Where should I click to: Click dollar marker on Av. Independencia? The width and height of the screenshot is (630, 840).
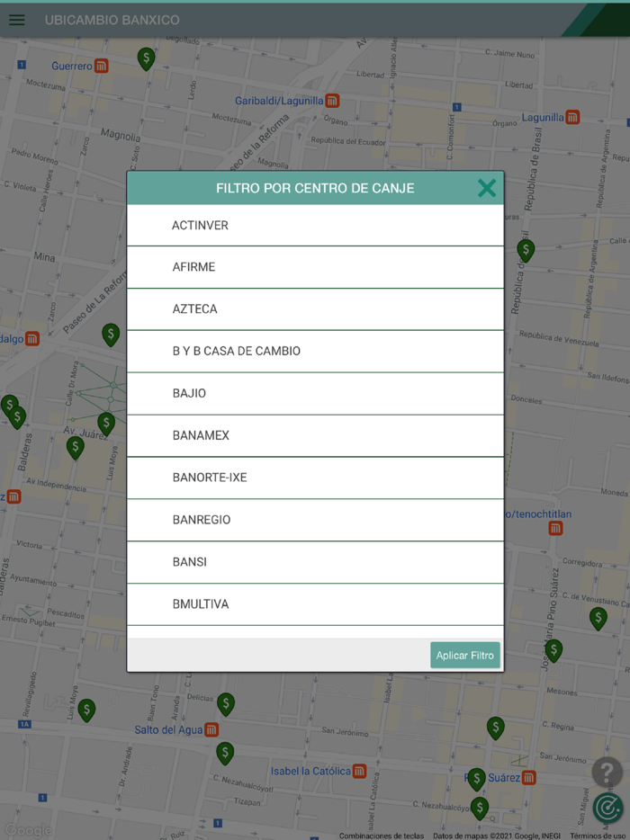pyautogui.click(x=75, y=448)
